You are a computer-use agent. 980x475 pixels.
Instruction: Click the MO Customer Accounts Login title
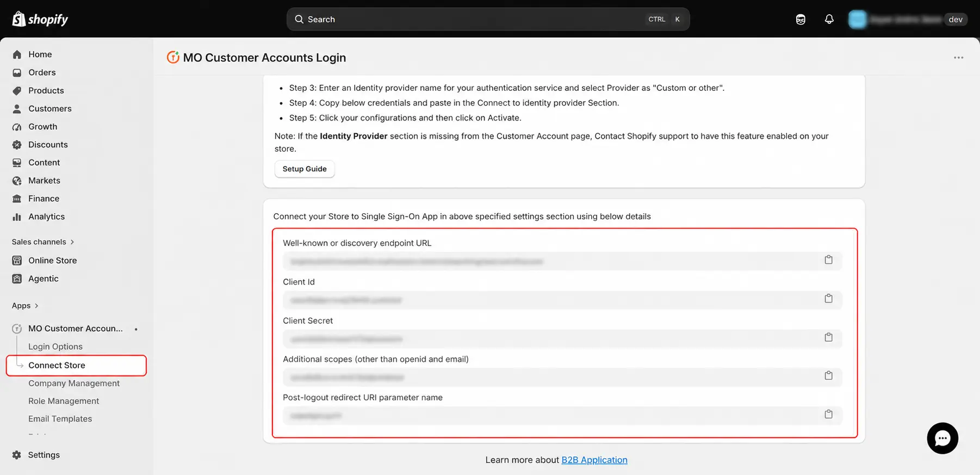[x=264, y=58]
